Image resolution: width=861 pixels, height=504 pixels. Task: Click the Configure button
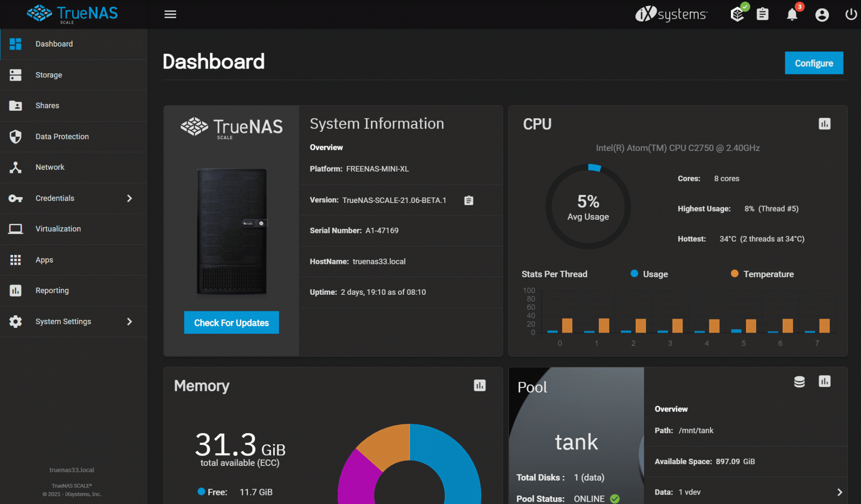814,63
